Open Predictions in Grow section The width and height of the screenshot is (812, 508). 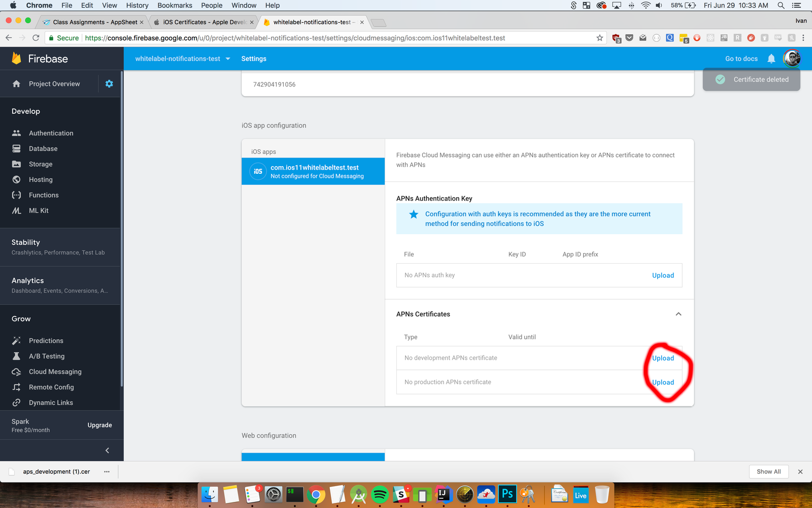tap(46, 341)
